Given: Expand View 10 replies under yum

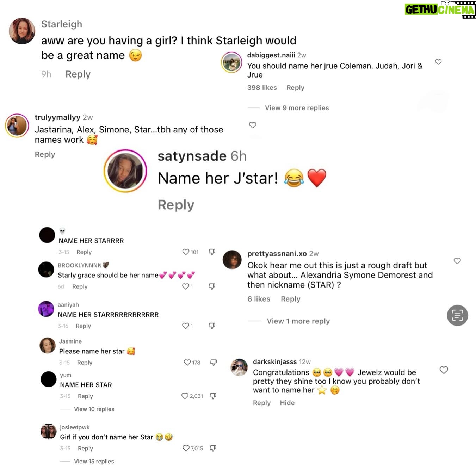Looking at the screenshot, I should tap(94, 409).
